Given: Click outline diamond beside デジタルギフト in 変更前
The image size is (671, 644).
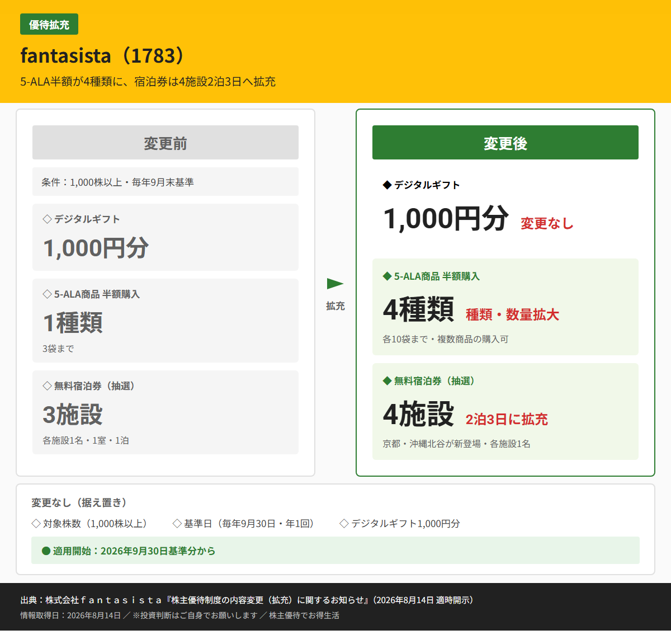Looking at the screenshot, I should (x=47, y=219).
